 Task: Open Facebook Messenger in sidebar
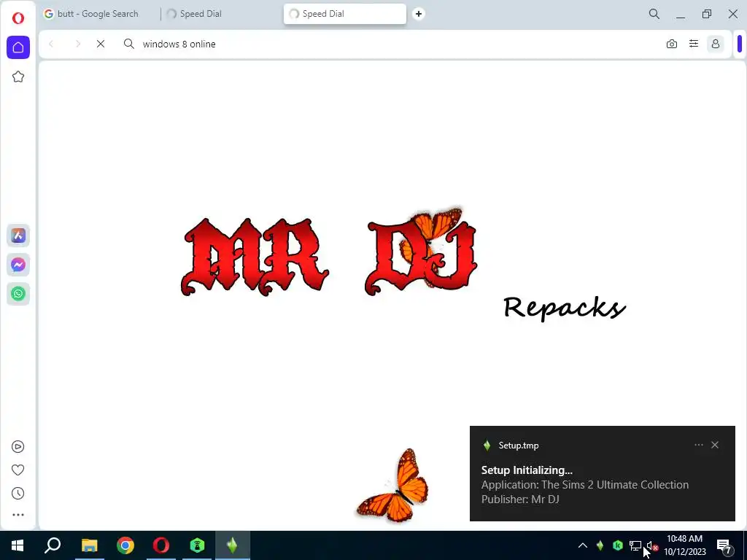point(18,265)
